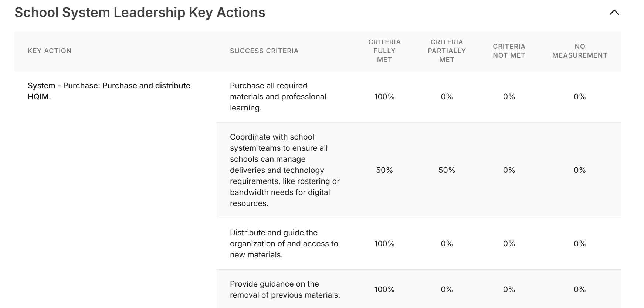Click 50% partially met value for coordination
This screenshot has width=644, height=308.
click(447, 170)
